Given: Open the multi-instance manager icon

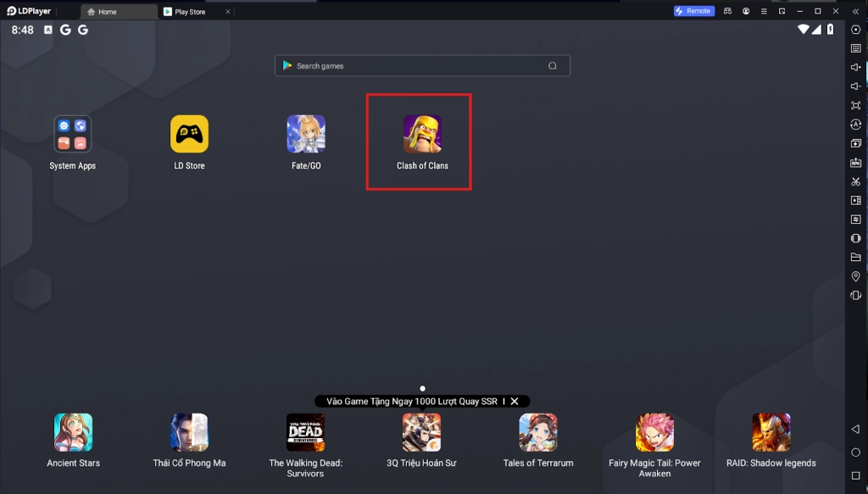Looking at the screenshot, I should point(856,143).
